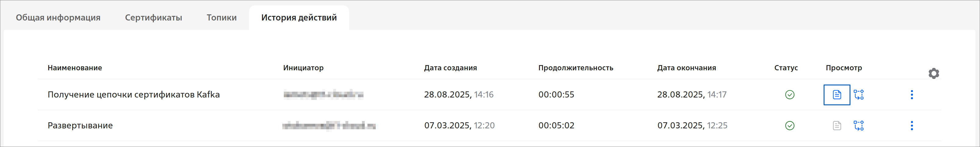Screen dimensions: 980x147
Task: Click success status icon in Kafka certificate row
Action: (790, 95)
